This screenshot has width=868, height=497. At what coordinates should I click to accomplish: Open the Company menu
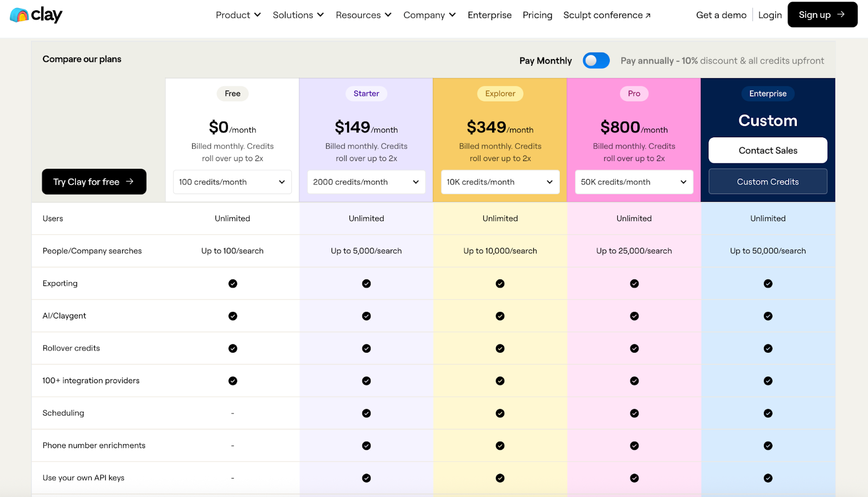pyautogui.click(x=430, y=15)
